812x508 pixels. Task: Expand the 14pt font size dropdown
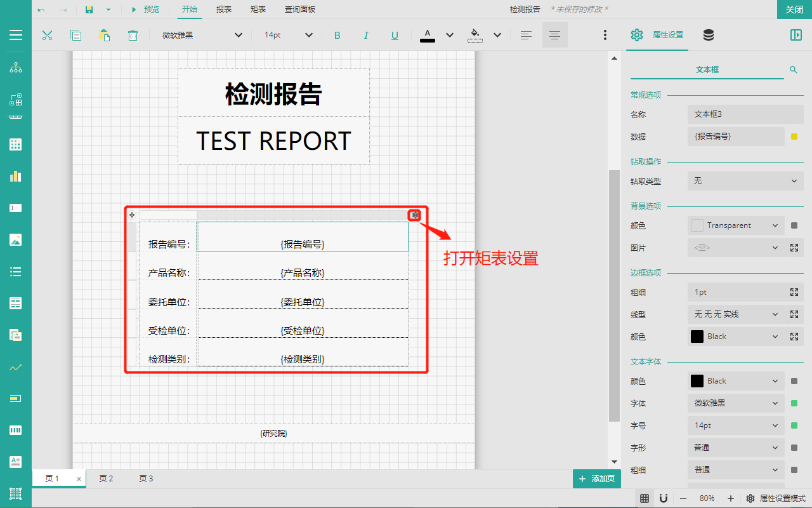click(x=289, y=35)
